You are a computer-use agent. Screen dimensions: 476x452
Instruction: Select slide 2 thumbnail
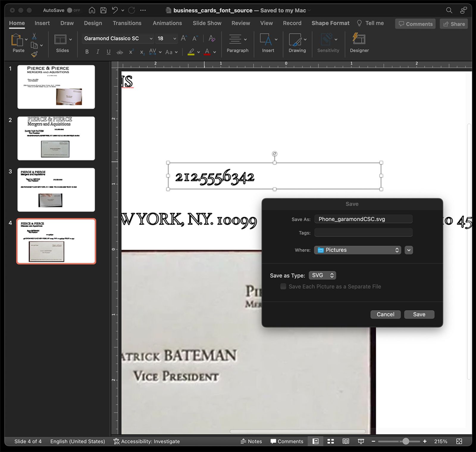[56, 138]
